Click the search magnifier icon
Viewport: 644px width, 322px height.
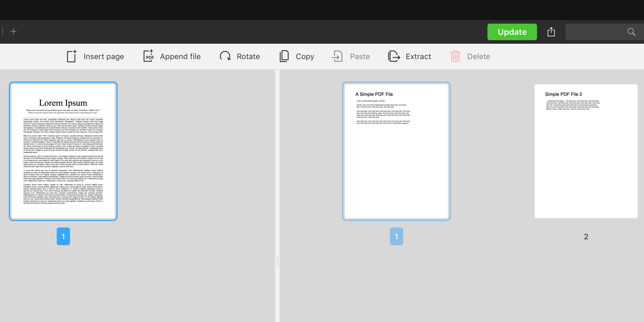click(631, 32)
